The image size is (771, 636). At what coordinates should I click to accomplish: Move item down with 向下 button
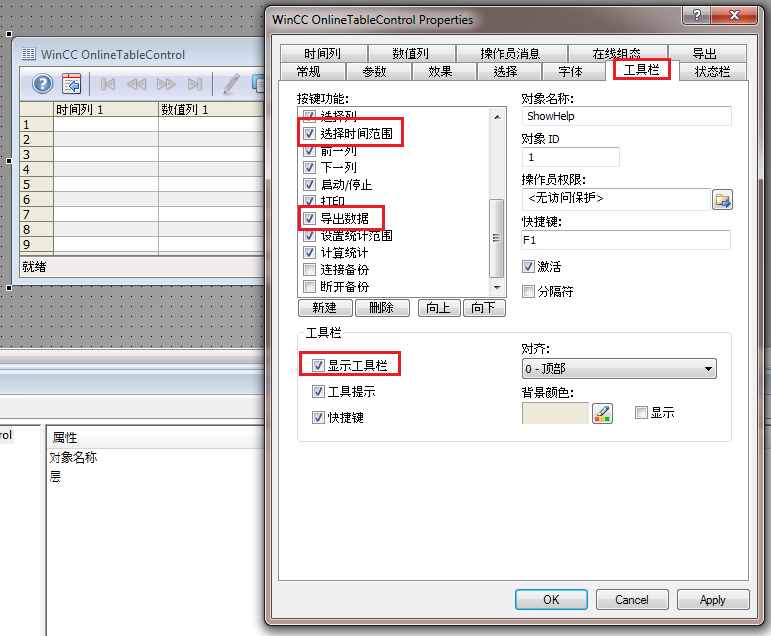pos(484,308)
